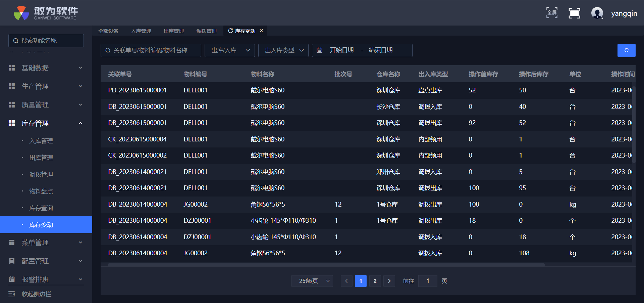Switch to the 入库管理 tab

point(141,31)
